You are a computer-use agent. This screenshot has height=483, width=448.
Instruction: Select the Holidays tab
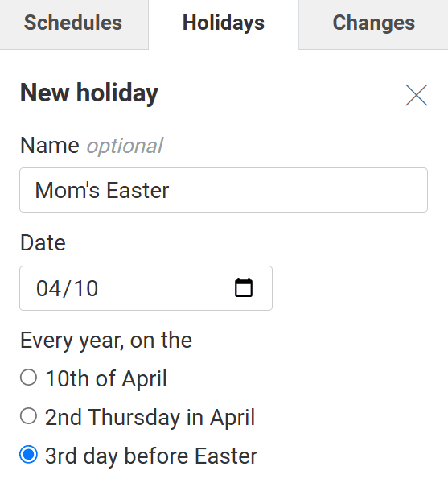point(224,23)
